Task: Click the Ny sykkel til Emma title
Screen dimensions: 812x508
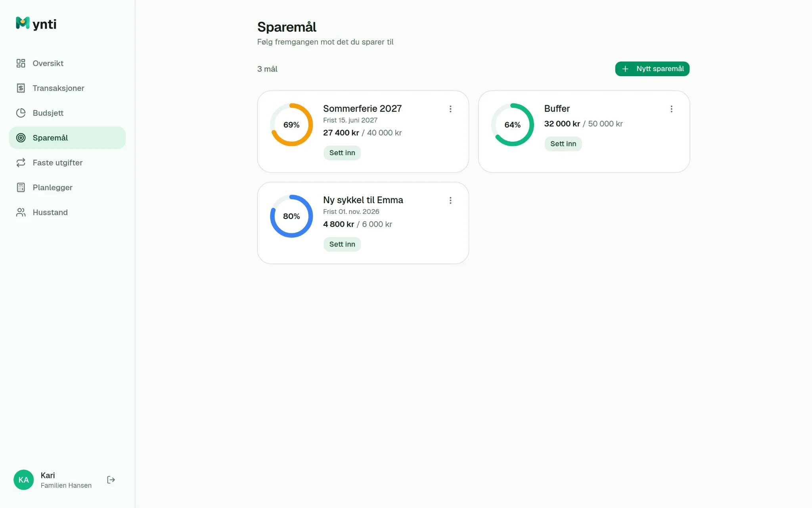Action: [363, 200]
